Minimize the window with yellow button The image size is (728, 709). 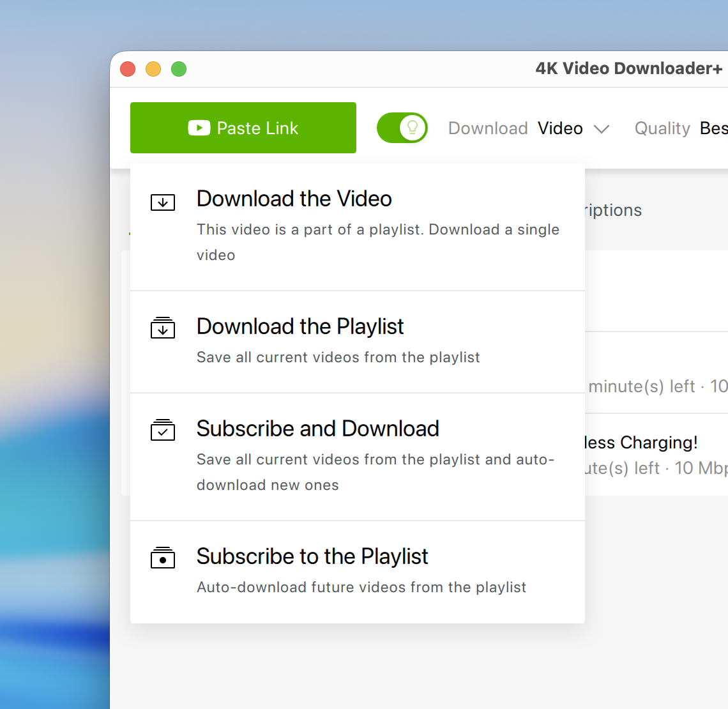point(153,69)
